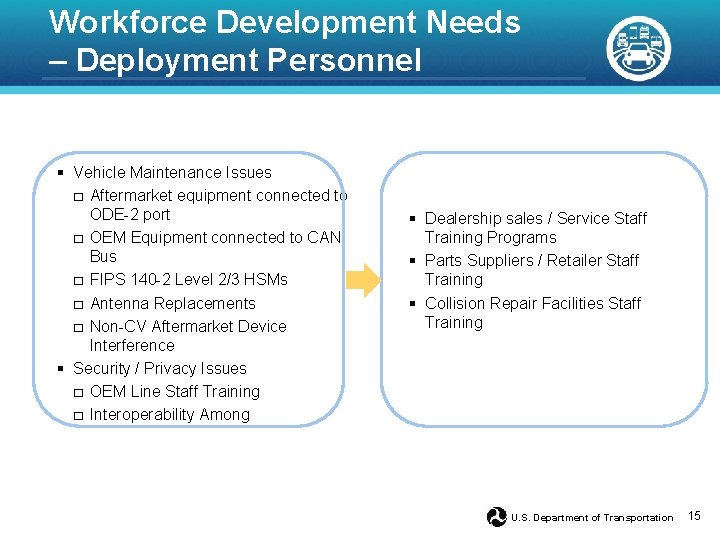Click the yellow arrow between the boxes
Image resolution: width=720 pixels, height=540 pixels.
pos(363,280)
